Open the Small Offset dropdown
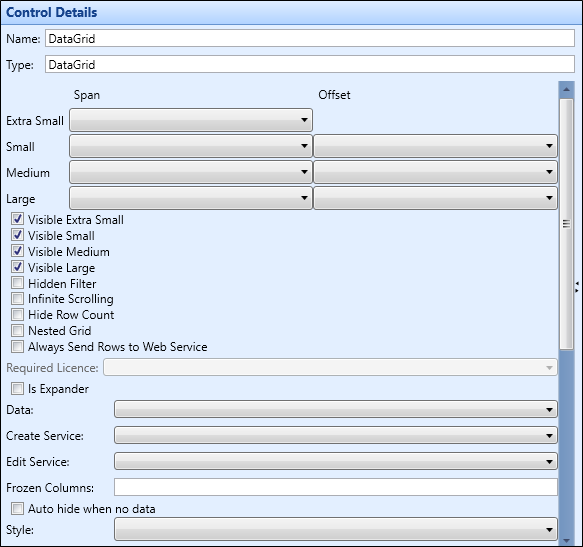The height and width of the screenshot is (547, 583). [x=435, y=146]
